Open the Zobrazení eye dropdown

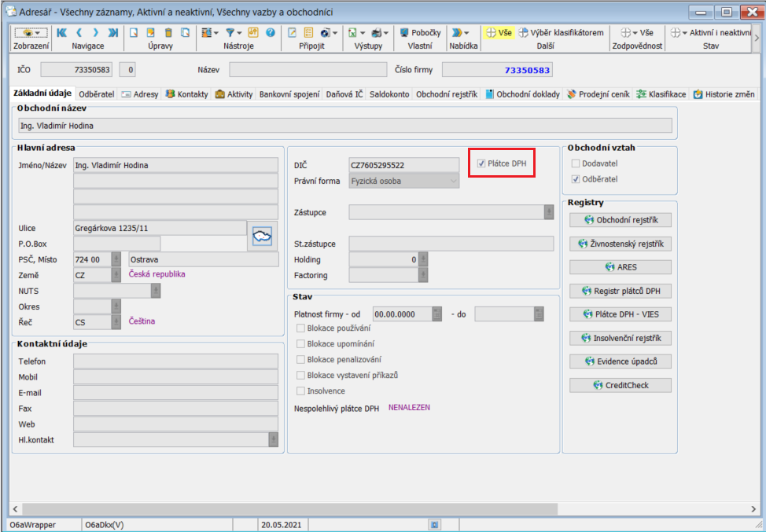click(x=31, y=33)
